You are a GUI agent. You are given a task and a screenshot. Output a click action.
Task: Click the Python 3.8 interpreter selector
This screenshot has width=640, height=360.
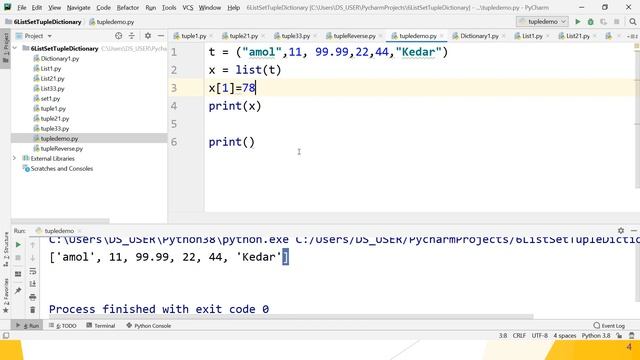click(596, 336)
